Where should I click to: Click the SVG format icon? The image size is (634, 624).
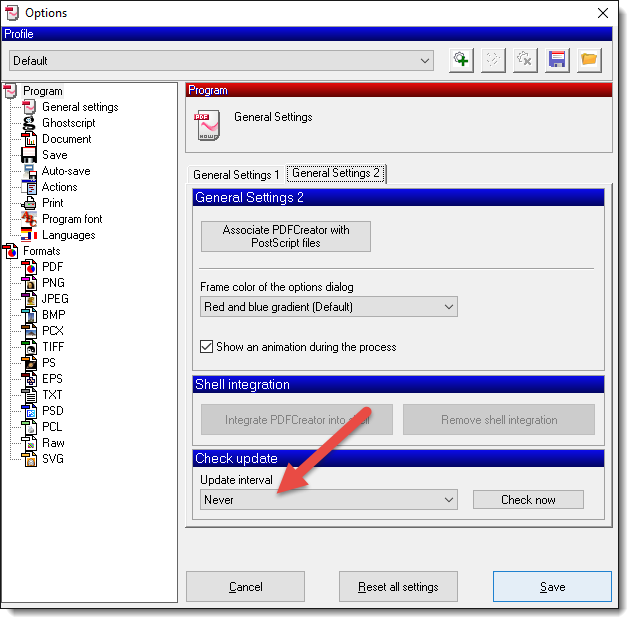point(29,459)
